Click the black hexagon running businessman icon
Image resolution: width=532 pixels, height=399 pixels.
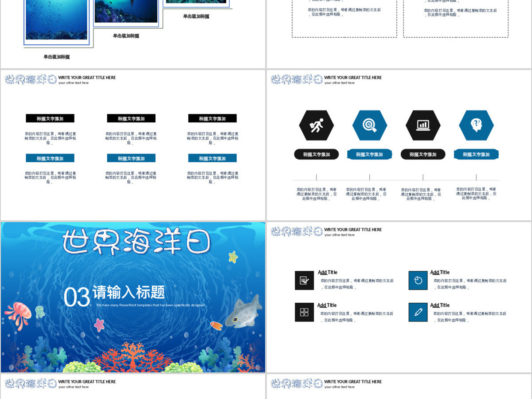click(317, 125)
